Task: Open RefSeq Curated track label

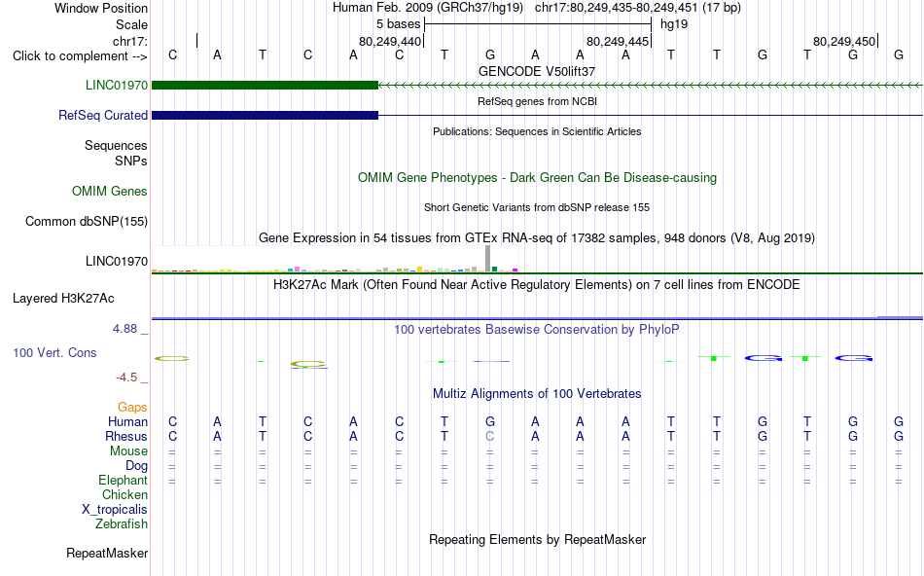Action: tap(103, 115)
